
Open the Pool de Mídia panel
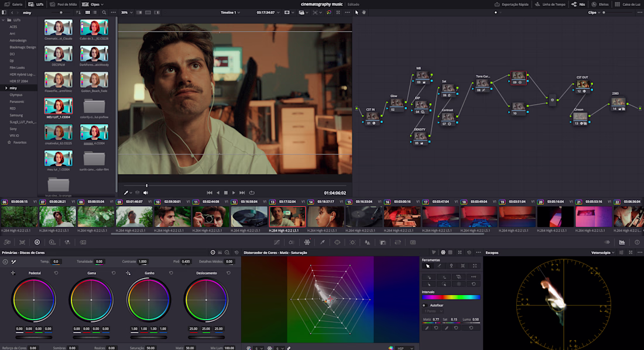click(63, 4)
